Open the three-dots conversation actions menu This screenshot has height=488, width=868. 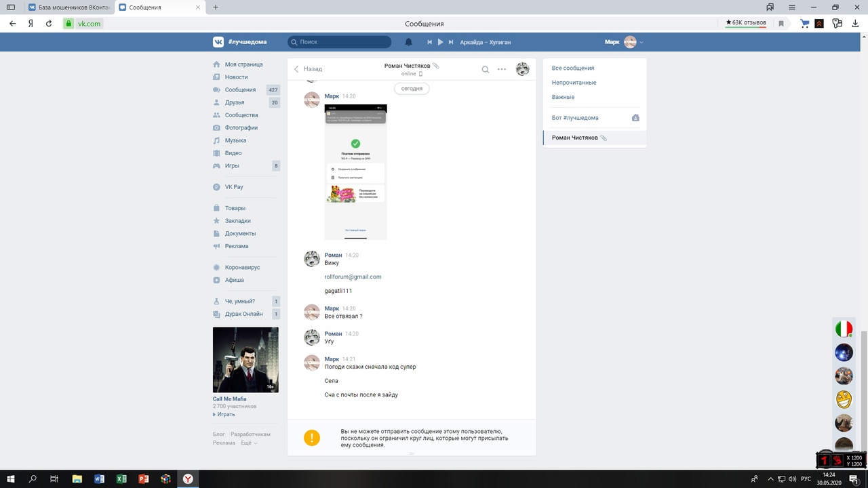[502, 69]
